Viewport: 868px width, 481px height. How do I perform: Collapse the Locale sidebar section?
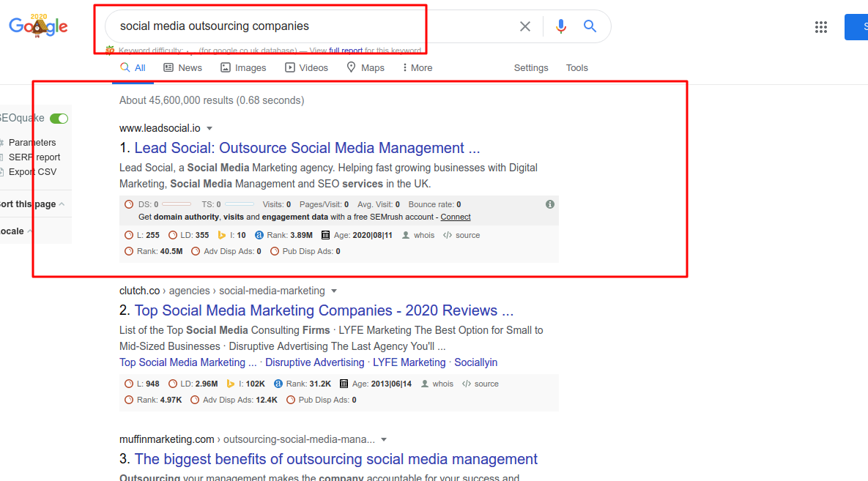pos(30,231)
